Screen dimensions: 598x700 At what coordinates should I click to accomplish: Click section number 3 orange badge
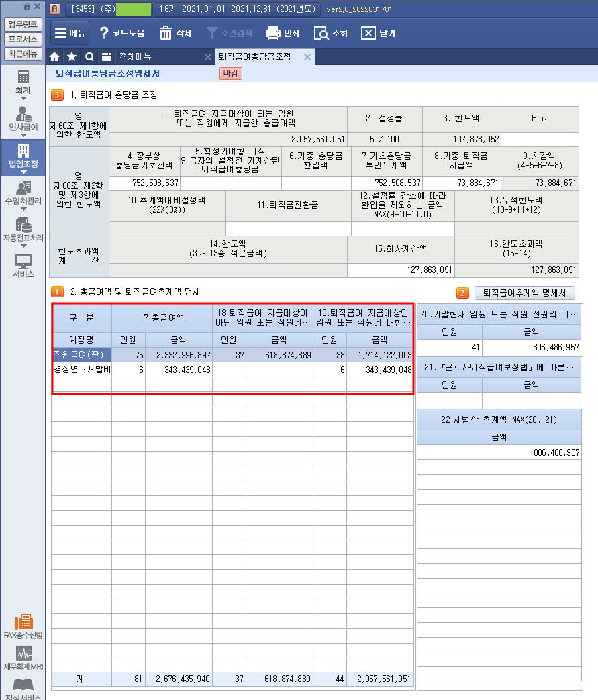57,95
